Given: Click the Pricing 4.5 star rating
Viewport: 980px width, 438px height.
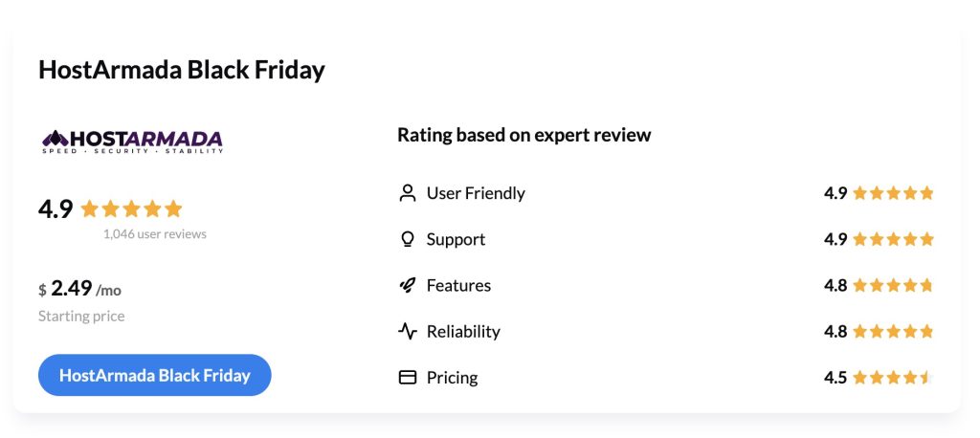Looking at the screenshot, I should [x=892, y=378].
